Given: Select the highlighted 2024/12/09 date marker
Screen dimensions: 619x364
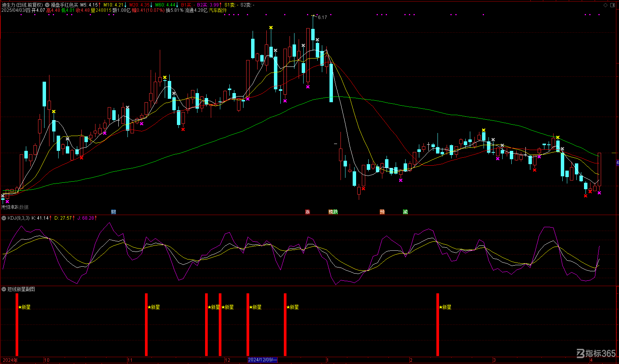Looking at the screenshot, I should 263,360.
